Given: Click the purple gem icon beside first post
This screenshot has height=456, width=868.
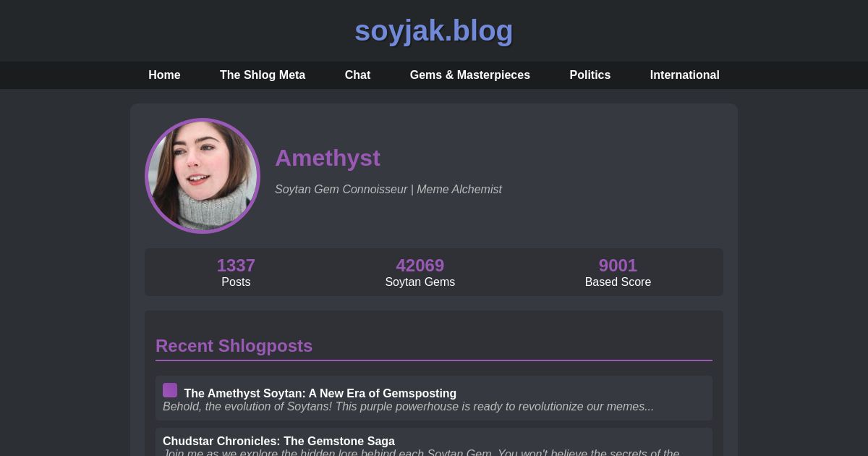Looking at the screenshot, I should [x=170, y=390].
